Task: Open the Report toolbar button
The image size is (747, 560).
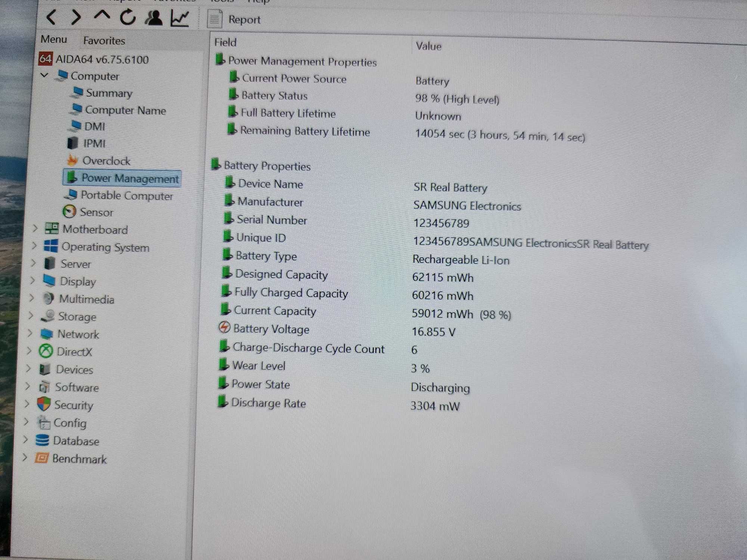Action: pos(235,19)
